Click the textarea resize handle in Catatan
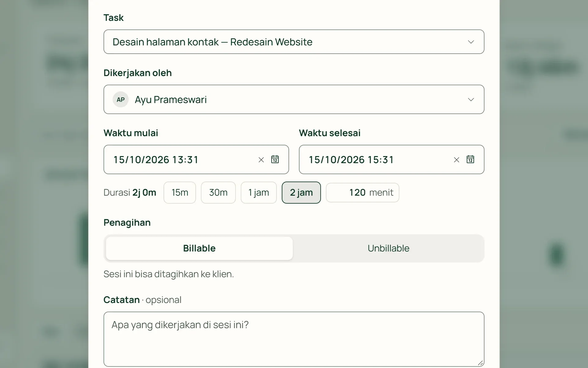588x368 pixels. (x=480, y=363)
